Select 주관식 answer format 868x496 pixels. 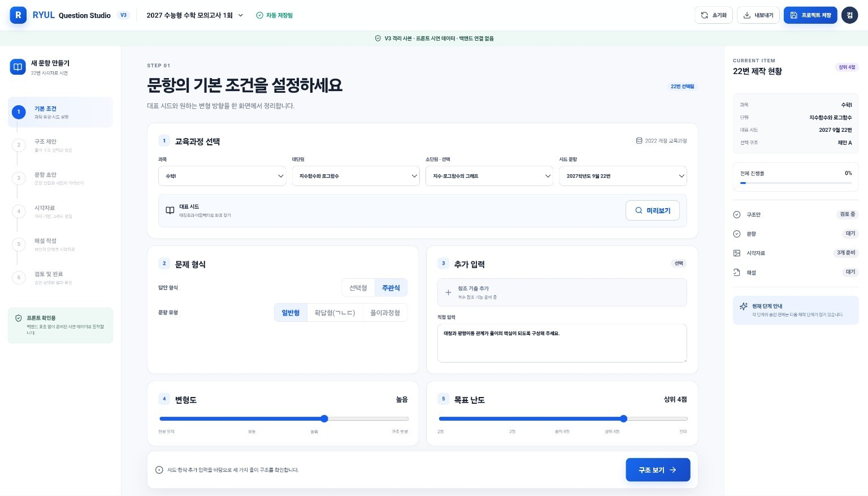[391, 288]
